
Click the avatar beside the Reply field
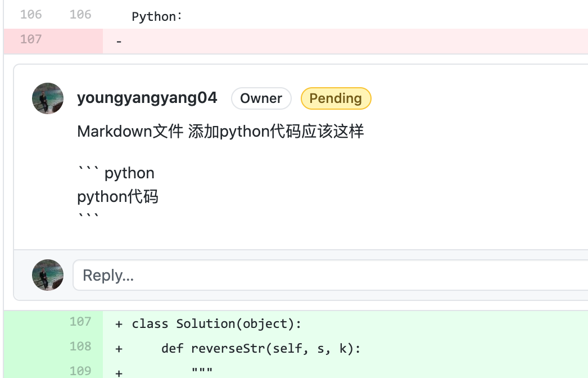(x=48, y=274)
